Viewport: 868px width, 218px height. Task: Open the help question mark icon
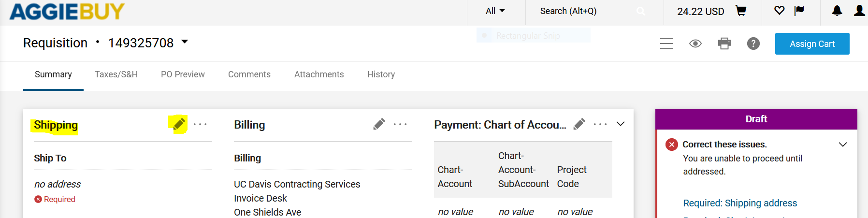point(753,44)
